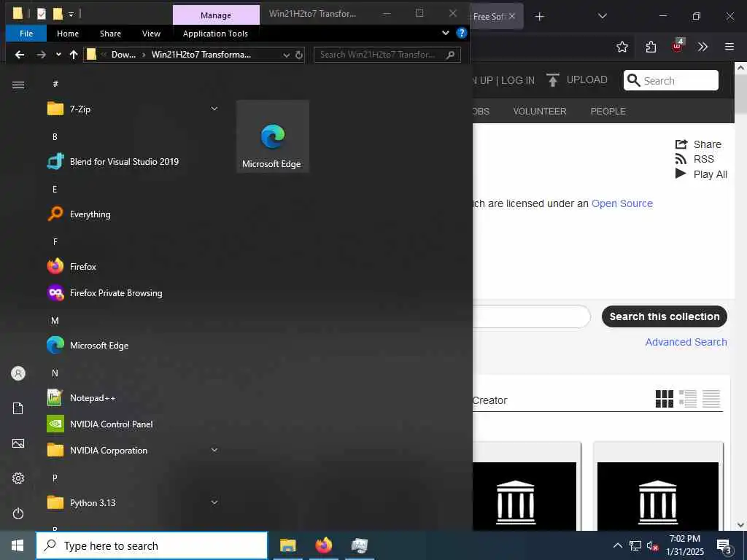This screenshot has width=747, height=560.
Task: Switch to the View ribbon tab
Action: tap(151, 34)
